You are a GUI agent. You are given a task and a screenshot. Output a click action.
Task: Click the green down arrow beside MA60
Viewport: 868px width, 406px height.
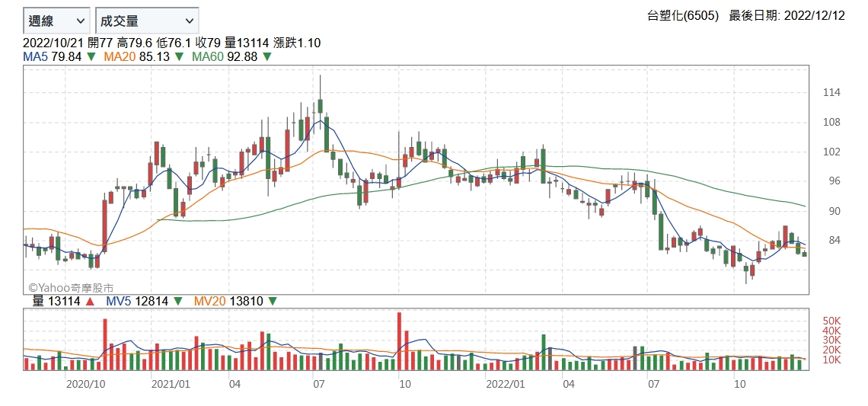coord(266,56)
